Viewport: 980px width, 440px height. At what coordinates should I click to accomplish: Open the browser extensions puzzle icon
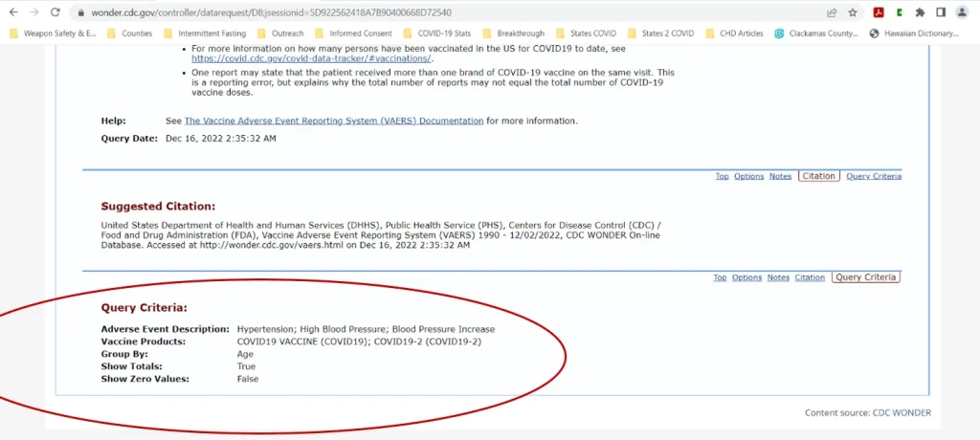(920, 12)
